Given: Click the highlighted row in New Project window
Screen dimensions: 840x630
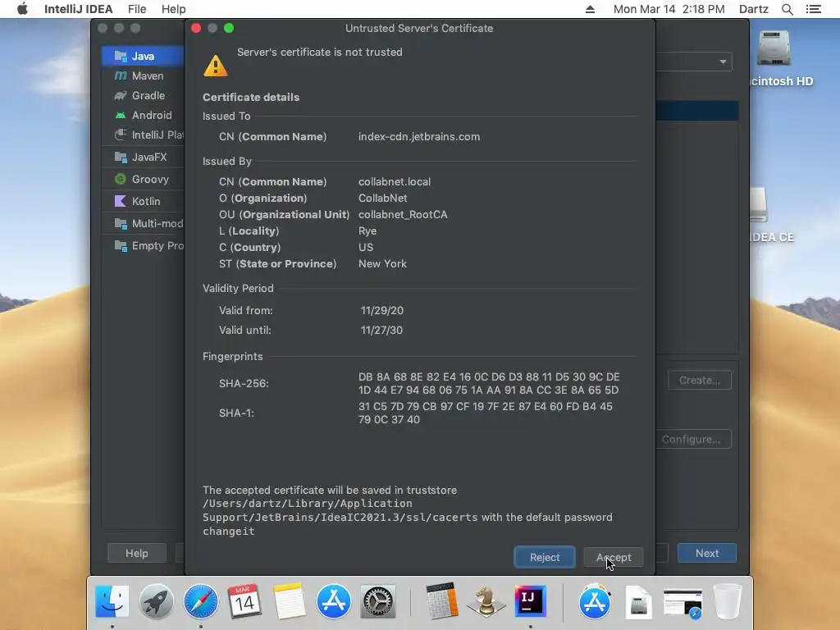Looking at the screenshot, I should pos(697,111).
